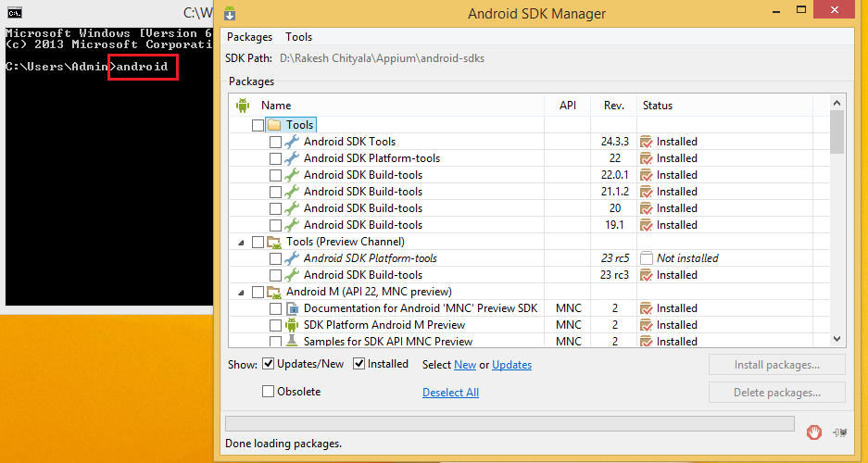Click wrench icon of Android SDK Tools
The width and height of the screenshot is (868, 463).
coord(292,142)
